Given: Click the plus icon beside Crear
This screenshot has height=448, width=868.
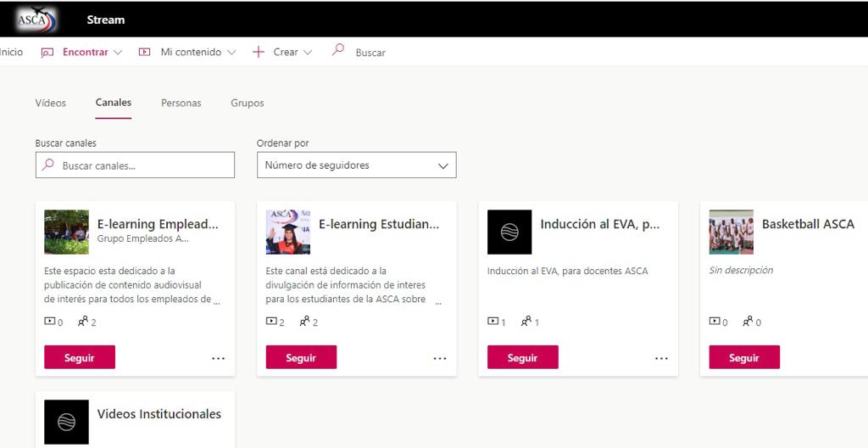Looking at the screenshot, I should [258, 52].
